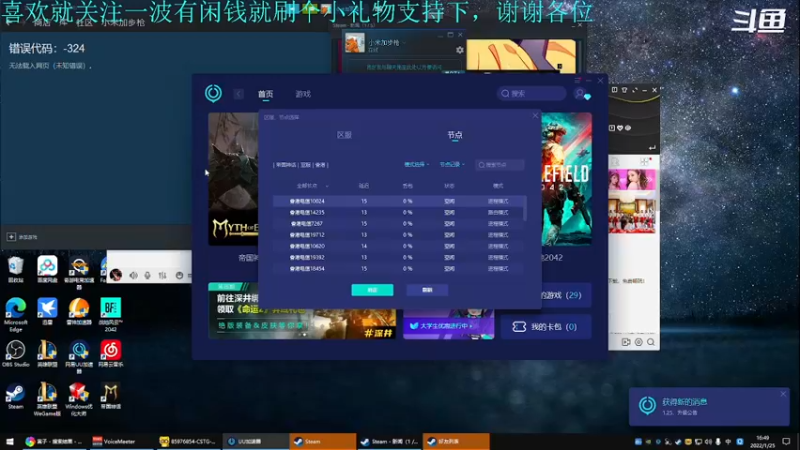The width and height of the screenshot is (800, 450).
Task: Switch to the 区服 tab in the dialog
Action: click(344, 135)
